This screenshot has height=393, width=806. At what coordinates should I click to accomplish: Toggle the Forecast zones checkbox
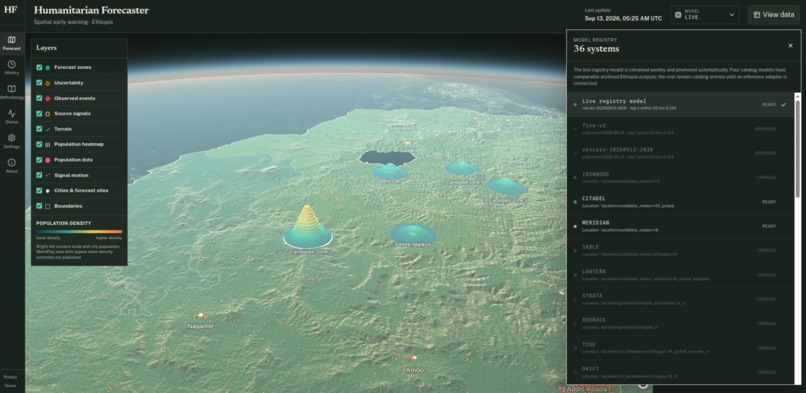(x=39, y=67)
